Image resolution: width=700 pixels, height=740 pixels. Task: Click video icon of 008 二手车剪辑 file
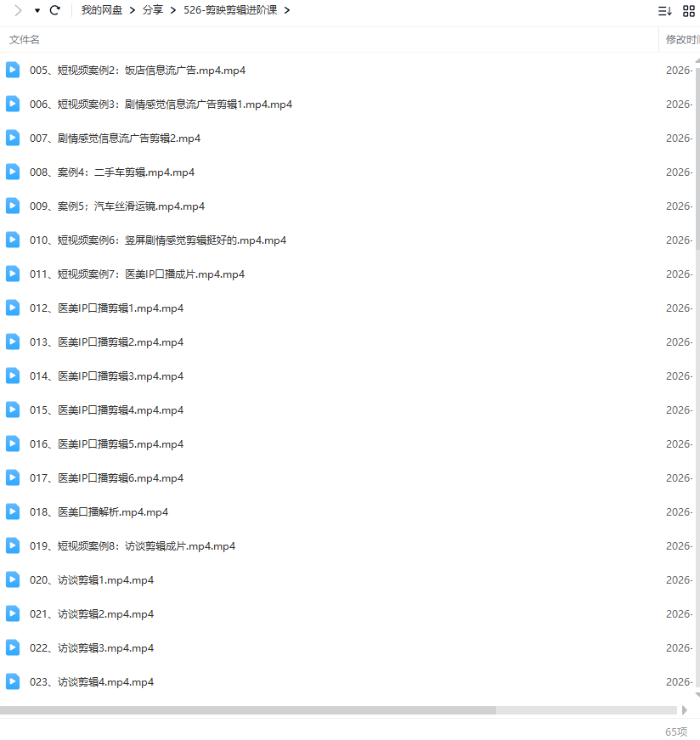(13, 172)
